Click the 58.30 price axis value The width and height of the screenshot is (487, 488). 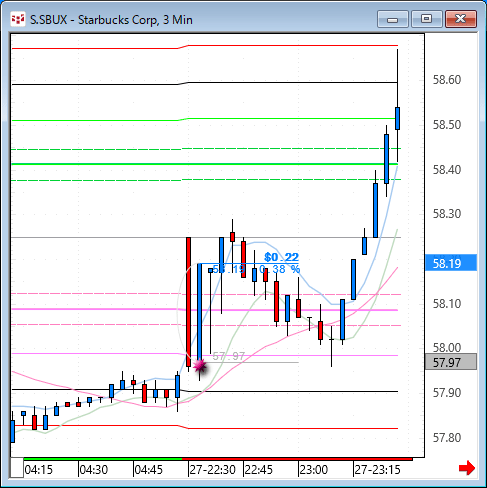[447, 214]
